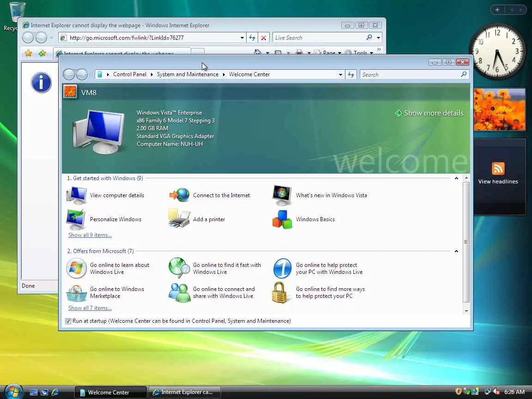
Task: Open Go online to find it fast offer
Action: tap(215, 268)
